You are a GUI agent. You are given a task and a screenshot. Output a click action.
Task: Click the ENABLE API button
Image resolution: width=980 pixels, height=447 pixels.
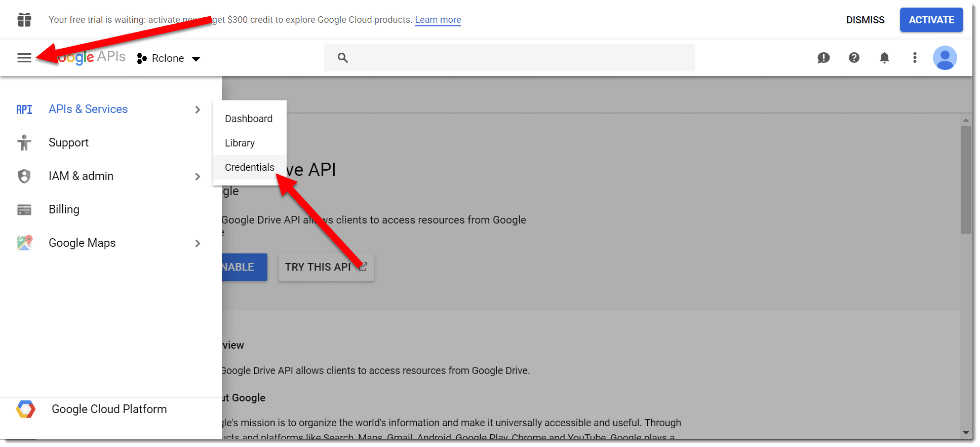click(x=244, y=267)
